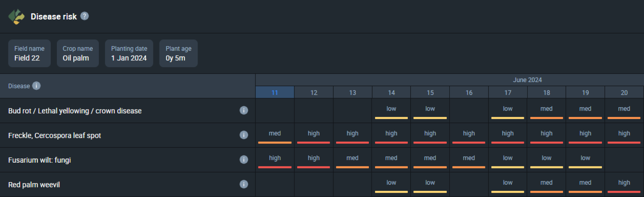The image size is (644, 197).
Task: Click the Disease column header label
Action: [x=19, y=86]
